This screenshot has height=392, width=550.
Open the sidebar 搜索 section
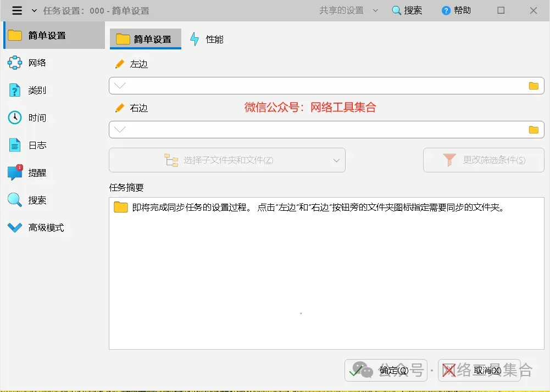(x=27, y=200)
